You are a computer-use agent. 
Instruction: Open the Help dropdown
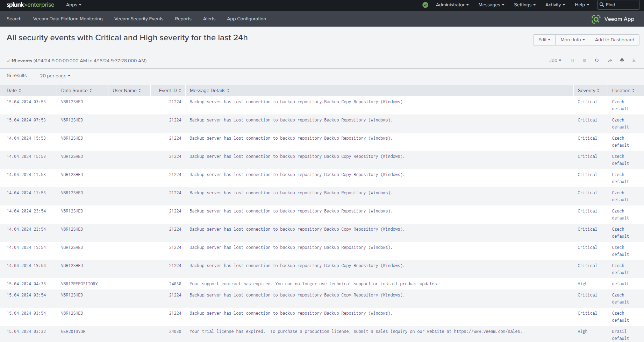pyautogui.click(x=582, y=5)
